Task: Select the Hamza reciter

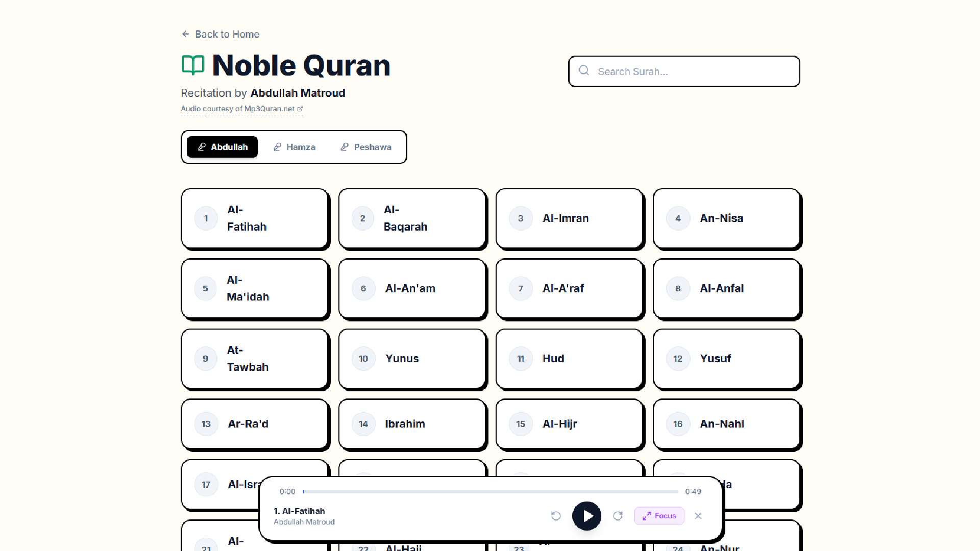Action: [x=295, y=147]
